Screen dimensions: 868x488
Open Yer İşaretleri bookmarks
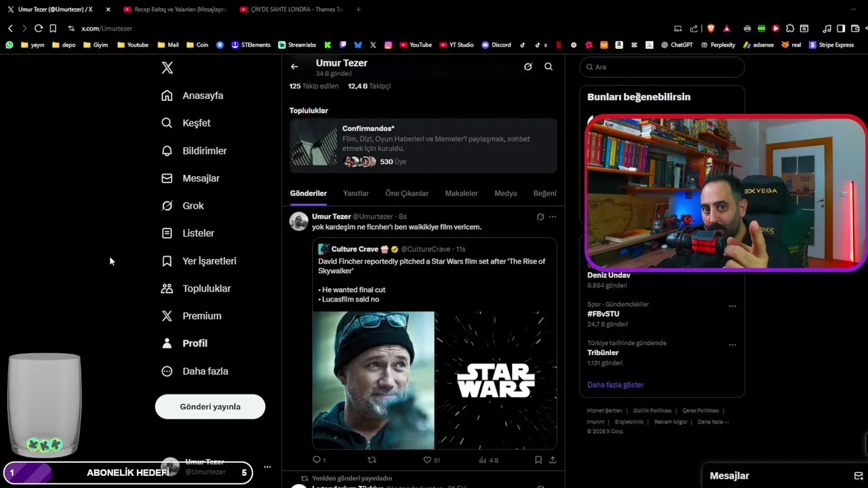point(199,261)
